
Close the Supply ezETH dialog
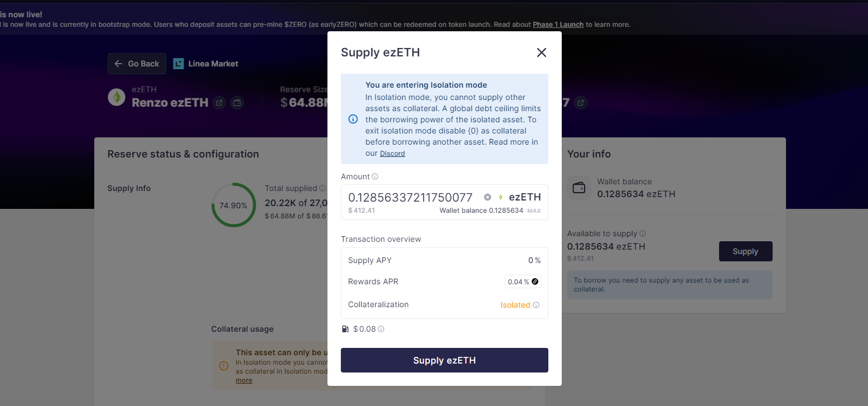541,52
